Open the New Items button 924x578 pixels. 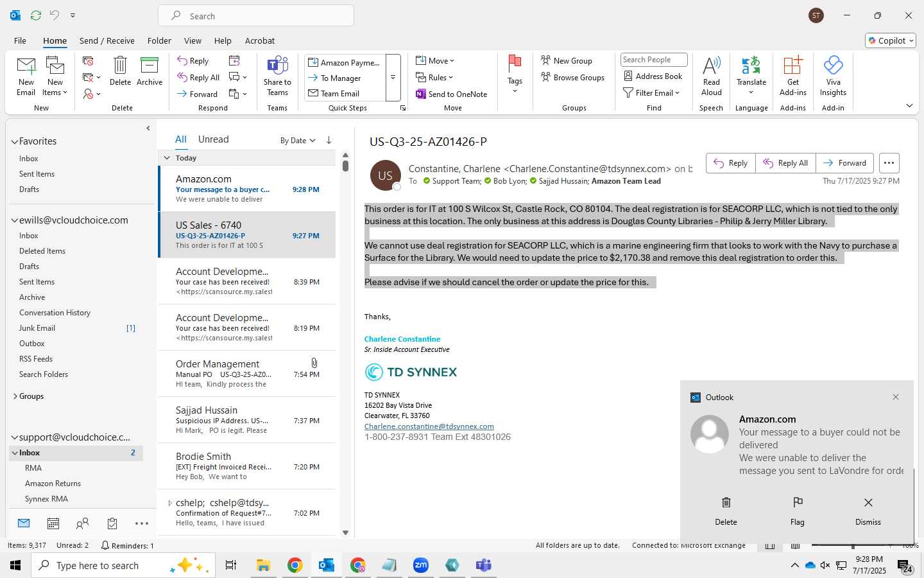[55, 76]
